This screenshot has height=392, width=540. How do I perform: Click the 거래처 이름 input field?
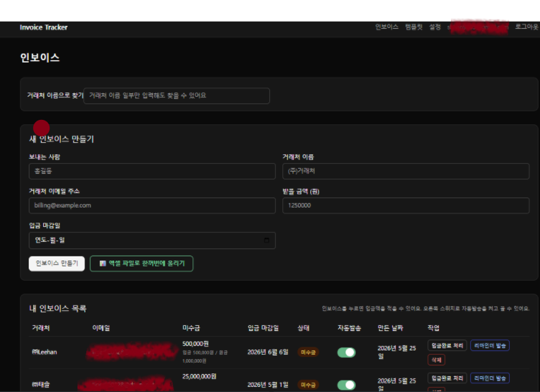tap(406, 171)
